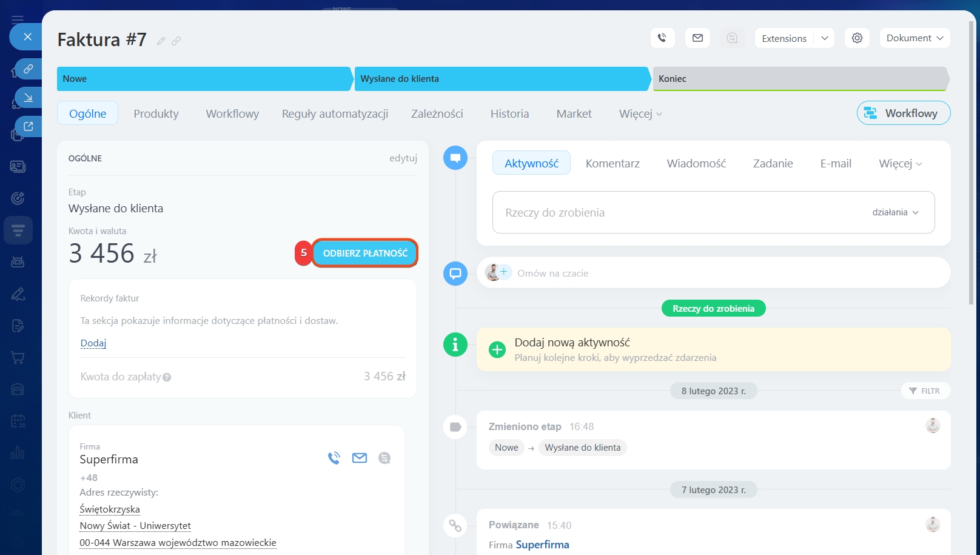This screenshot has height=555, width=980.
Task: Click the envelope email icon in header
Action: coord(697,38)
